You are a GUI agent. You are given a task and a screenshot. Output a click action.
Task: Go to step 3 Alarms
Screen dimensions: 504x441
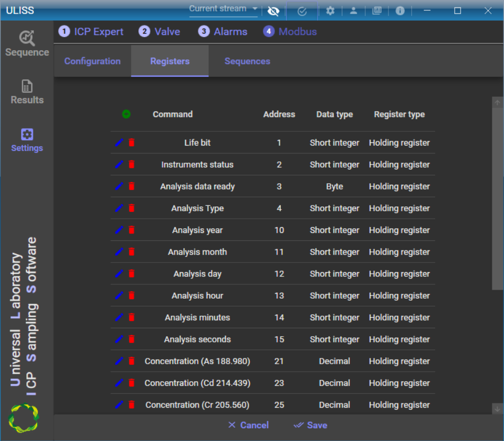click(x=223, y=32)
